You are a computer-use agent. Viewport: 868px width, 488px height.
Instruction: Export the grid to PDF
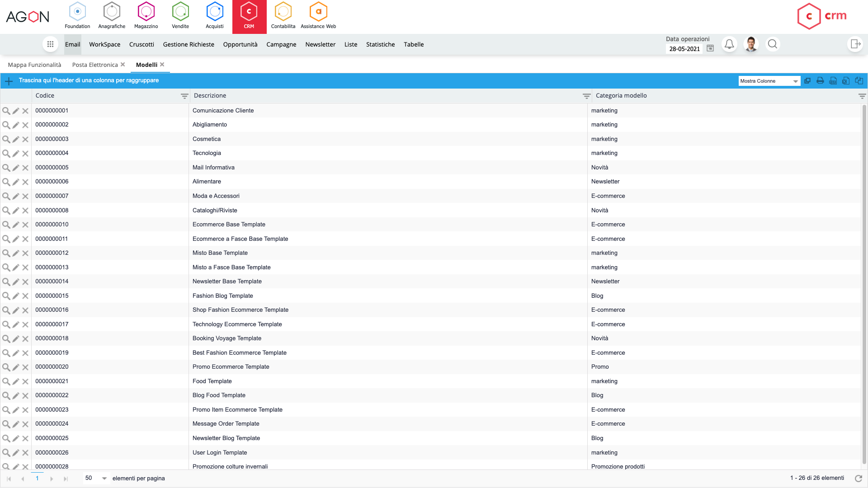(833, 81)
